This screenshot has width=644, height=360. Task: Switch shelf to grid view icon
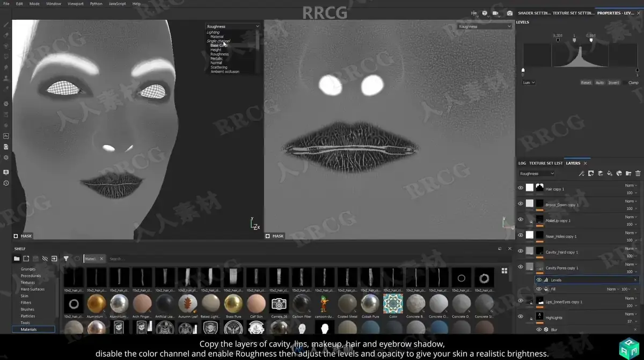[504, 271]
